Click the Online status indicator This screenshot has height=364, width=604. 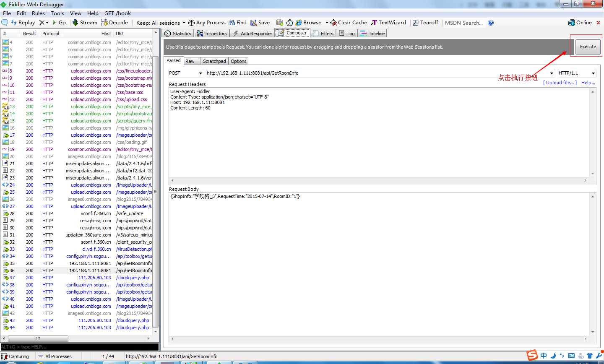pos(580,23)
